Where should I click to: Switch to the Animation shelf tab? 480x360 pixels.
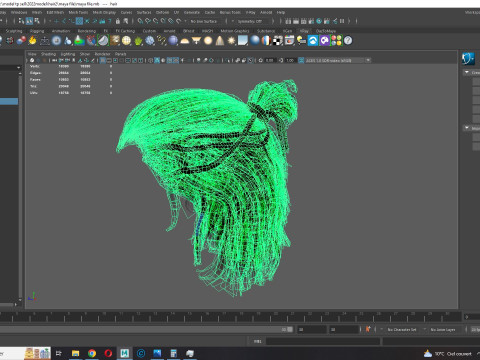coord(61,31)
